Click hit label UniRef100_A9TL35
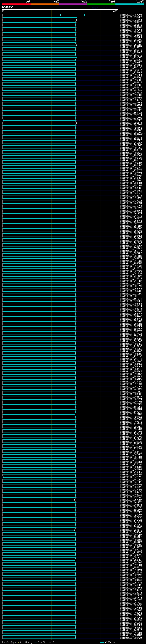This screenshot has width=146, height=644. pos(131,67)
